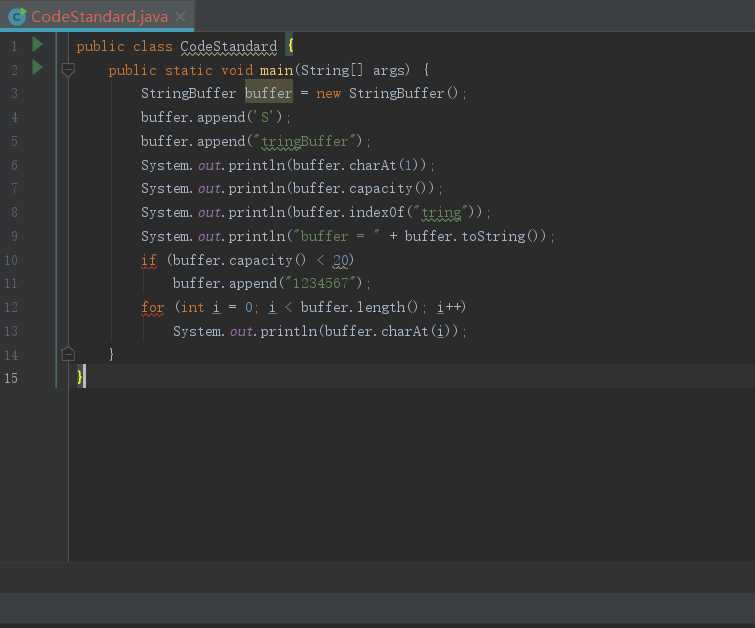Click the 'new' keyword on line 3

click(328, 93)
